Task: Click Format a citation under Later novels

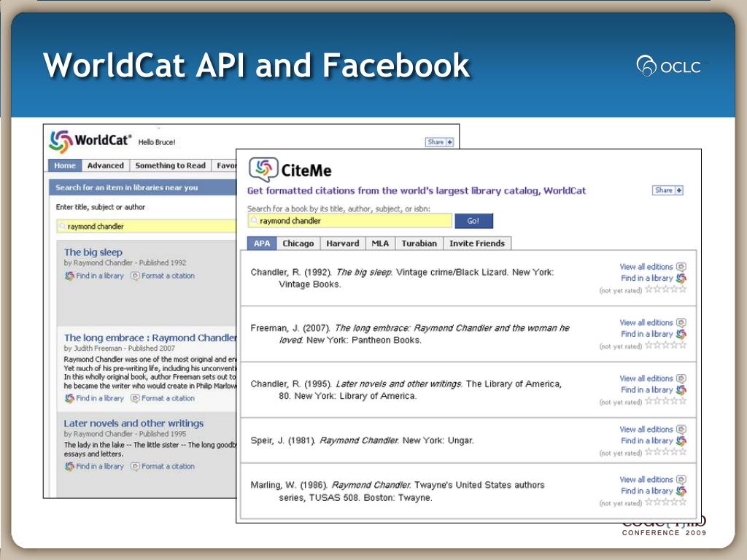Action: click(x=168, y=466)
